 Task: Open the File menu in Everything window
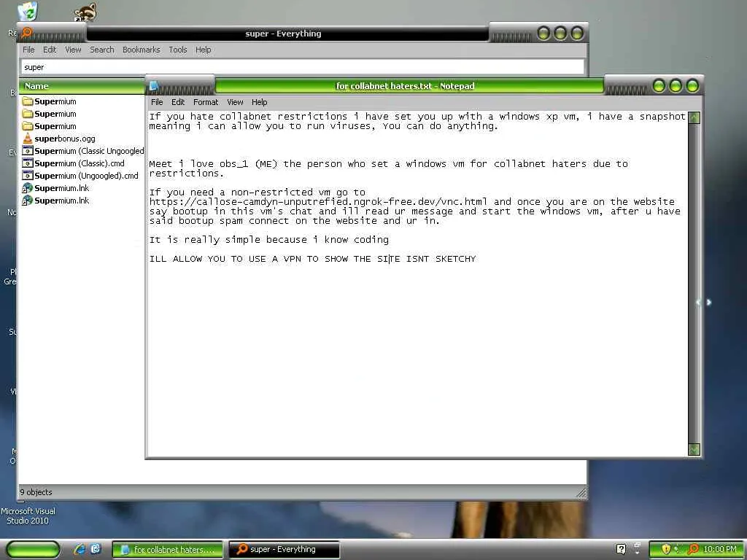coord(28,50)
